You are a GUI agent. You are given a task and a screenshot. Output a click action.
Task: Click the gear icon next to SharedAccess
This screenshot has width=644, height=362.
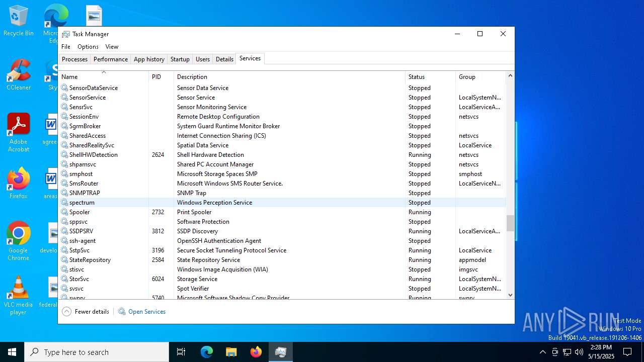tap(64, 135)
